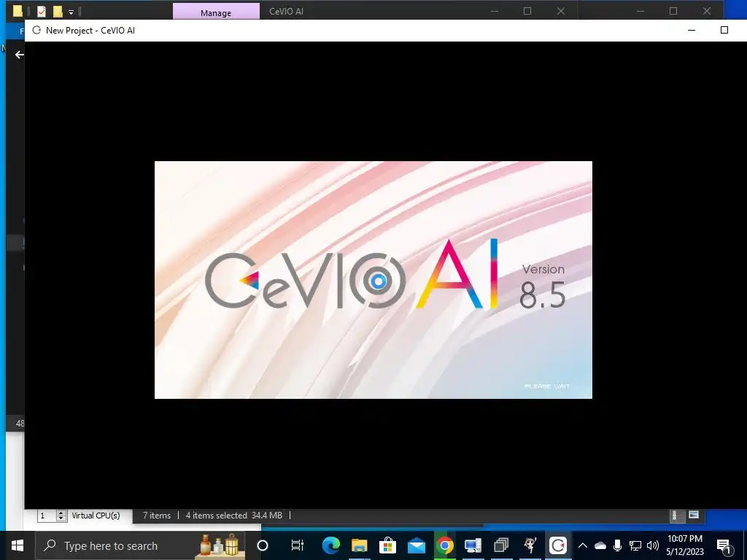Open the clock showing 10:07 PM
The height and width of the screenshot is (560, 747).
point(684,545)
